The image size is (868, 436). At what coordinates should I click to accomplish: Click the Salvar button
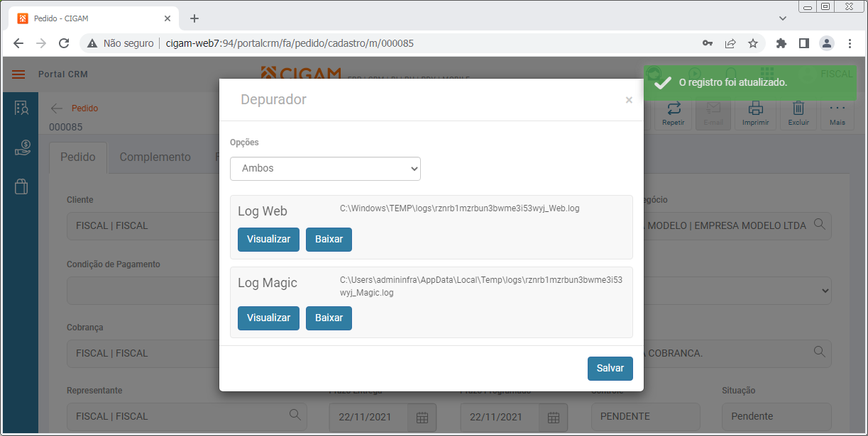tap(610, 369)
